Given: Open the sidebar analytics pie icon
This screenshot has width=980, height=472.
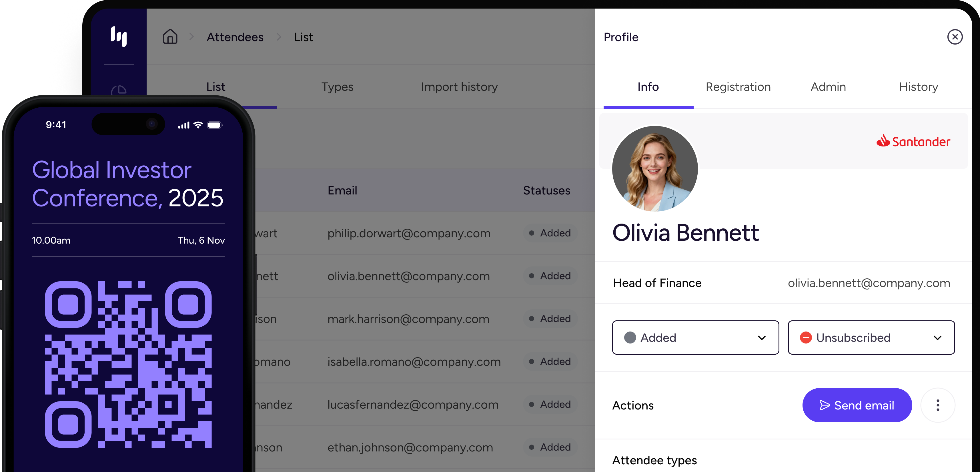Looking at the screenshot, I should tap(119, 91).
